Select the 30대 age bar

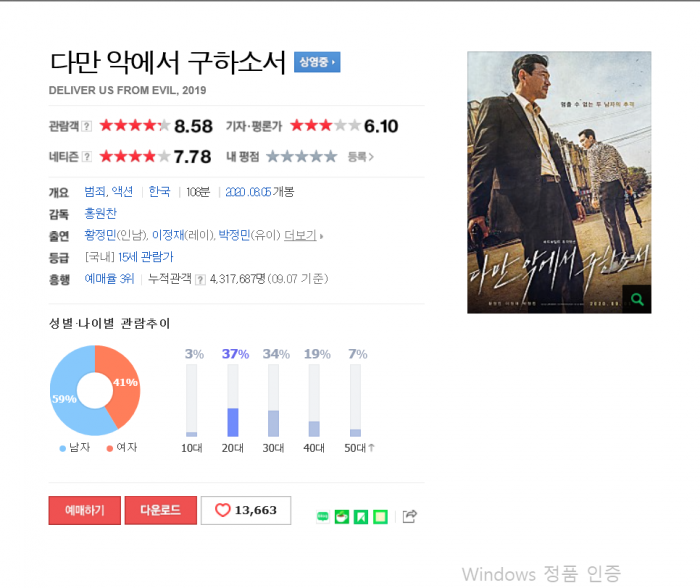(274, 400)
